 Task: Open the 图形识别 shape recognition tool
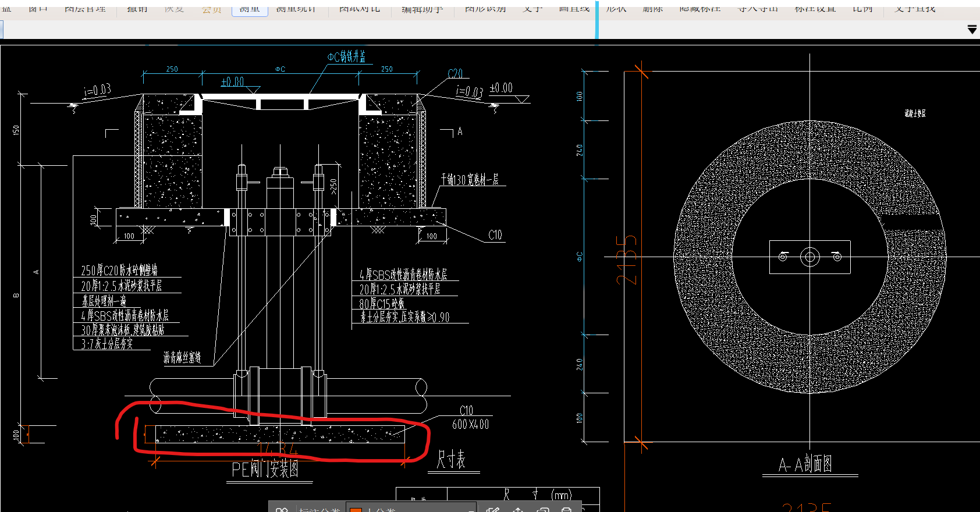pyautogui.click(x=485, y=9)
